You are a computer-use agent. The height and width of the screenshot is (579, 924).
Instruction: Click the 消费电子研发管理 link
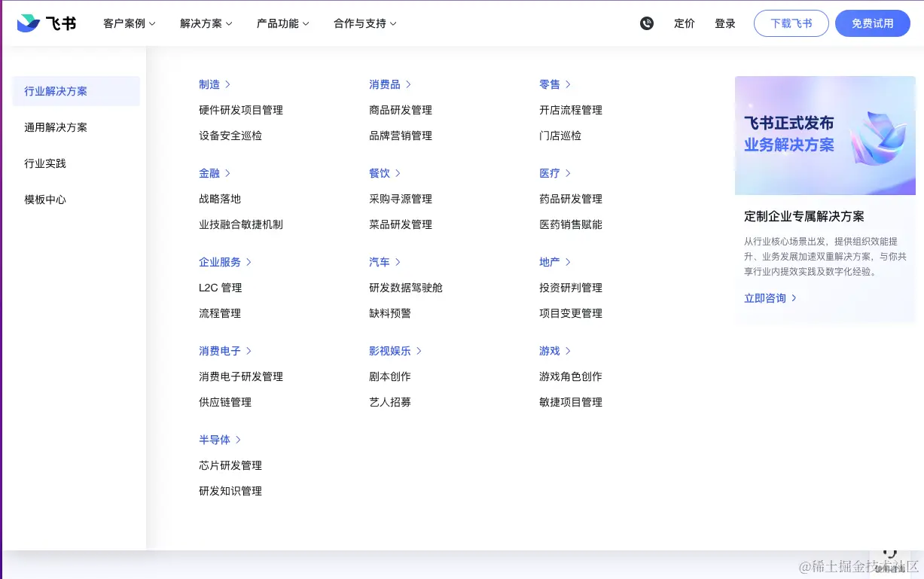[241, 376]
